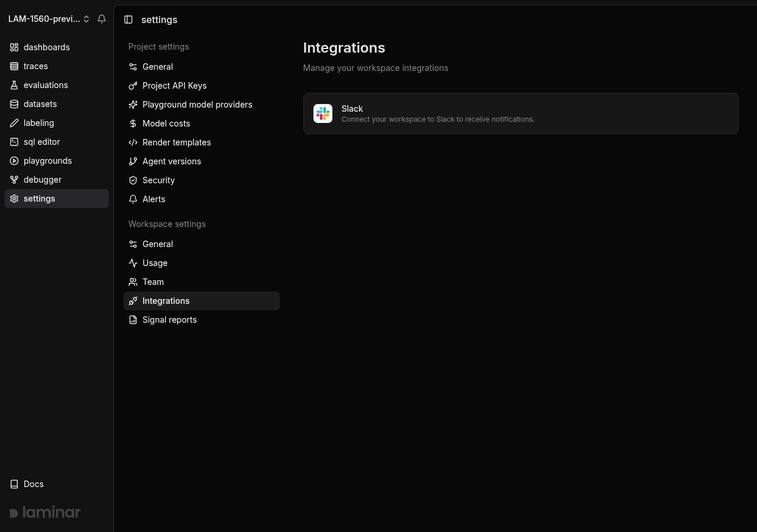Click the Model costs dollar icon
Viewport: 757px width, 532px height.
point(133,124)
